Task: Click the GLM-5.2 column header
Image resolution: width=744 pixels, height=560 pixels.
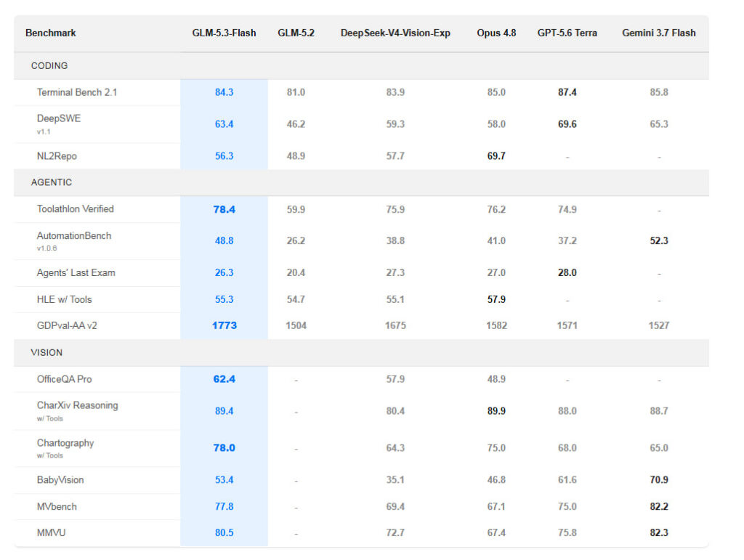Action: point(296,33)
